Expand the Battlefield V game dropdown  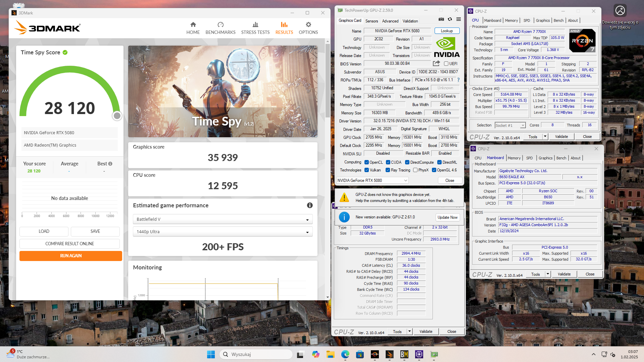(x=223, y=219)
